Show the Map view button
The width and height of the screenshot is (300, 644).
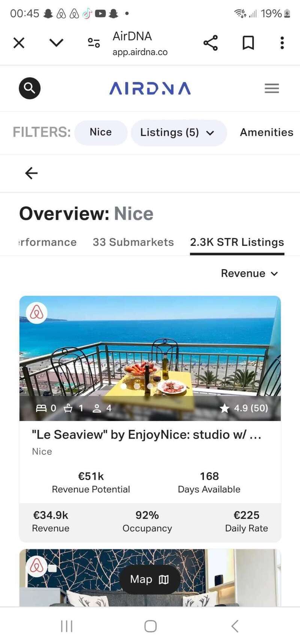[150, 579]
